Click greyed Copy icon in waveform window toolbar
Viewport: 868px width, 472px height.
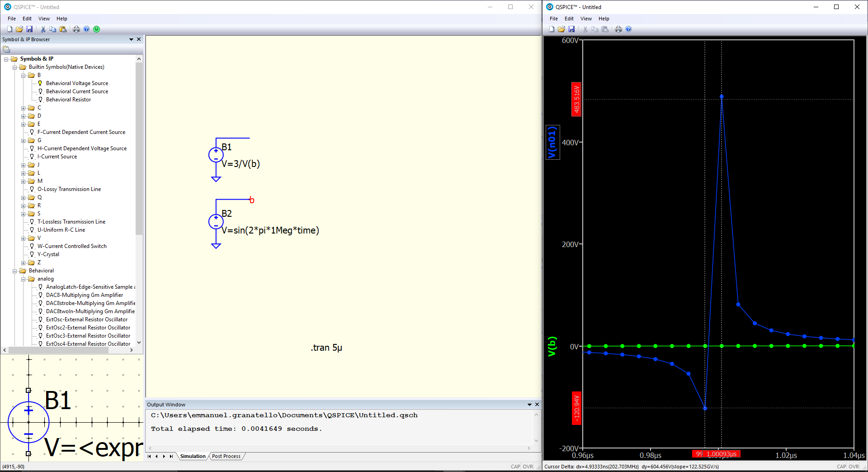(x=595, y=29)
